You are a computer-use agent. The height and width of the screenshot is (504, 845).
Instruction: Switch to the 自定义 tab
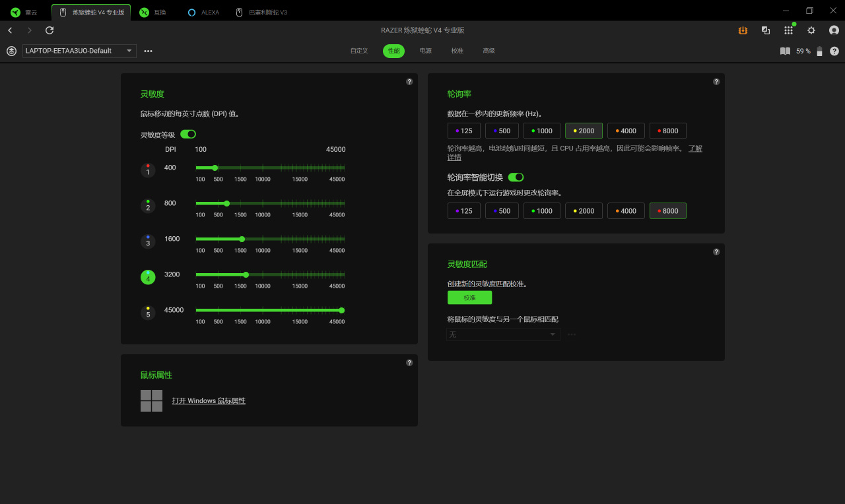pyautogui.click(x=359, y=51)
